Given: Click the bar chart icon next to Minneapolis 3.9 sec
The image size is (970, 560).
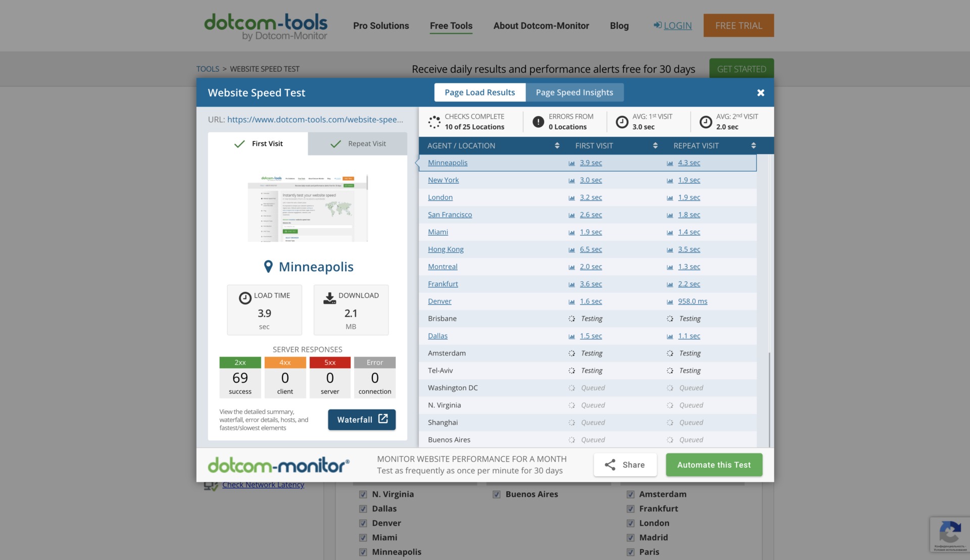Looking at the screenshot, I should point(572,163).
